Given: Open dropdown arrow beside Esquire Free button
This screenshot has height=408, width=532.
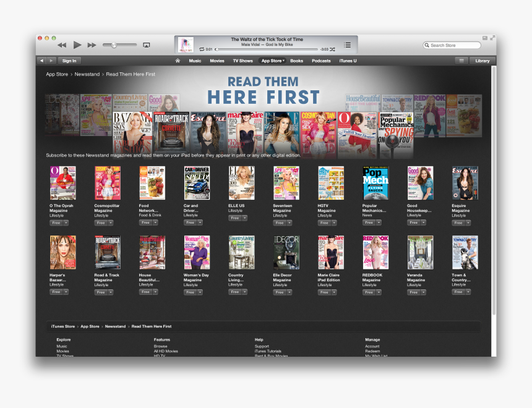Looking at the screenshot, I should click(468, 223).
